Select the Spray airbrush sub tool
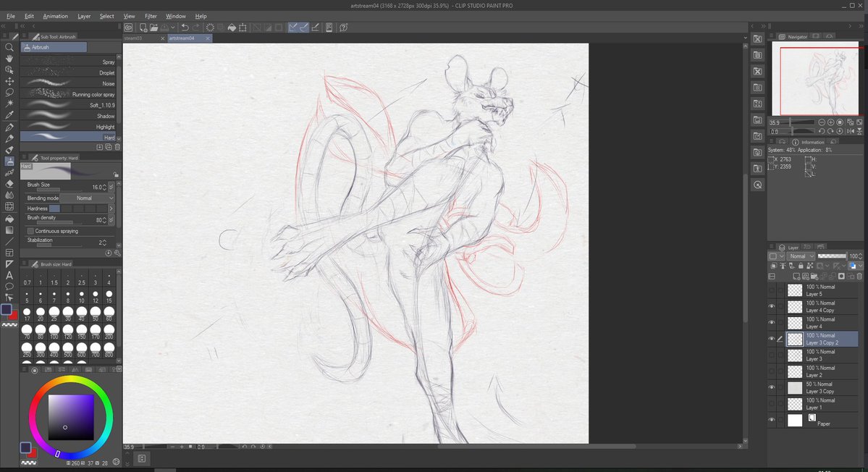This screenshot has width=868, height=472. tap(68, 62)
